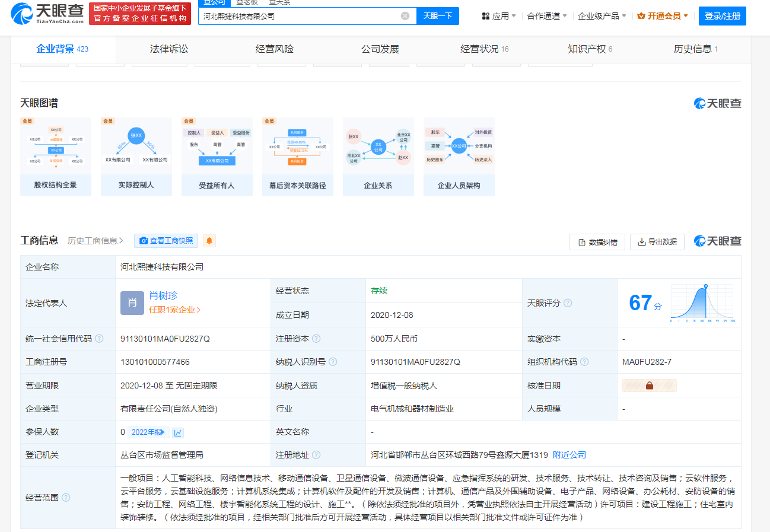Switch to the 法律诉讼 tab

(169, 49)
